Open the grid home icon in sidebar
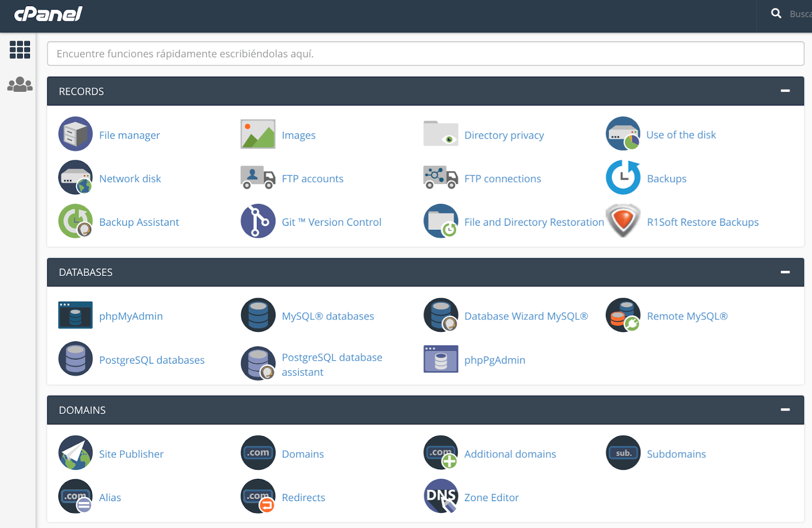Viewport: 812px width, 528px height. 20,50
